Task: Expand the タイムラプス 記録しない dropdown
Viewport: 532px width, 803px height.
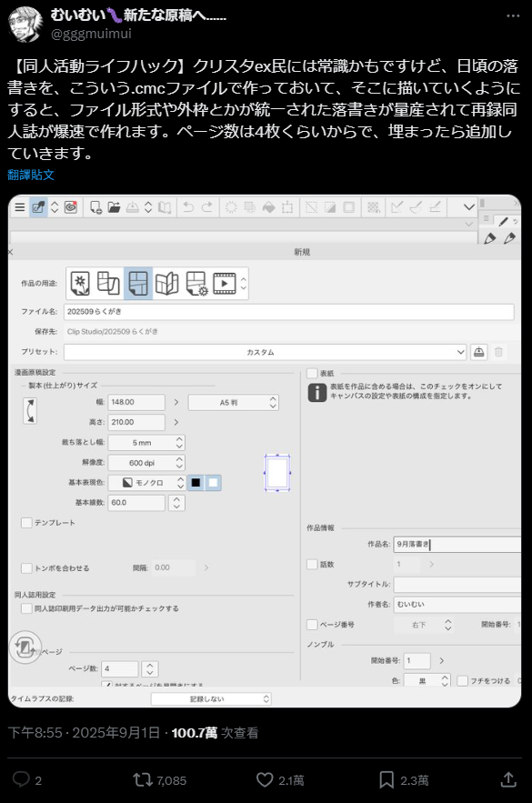Action: pyautogui.click(x=211, y=698)
